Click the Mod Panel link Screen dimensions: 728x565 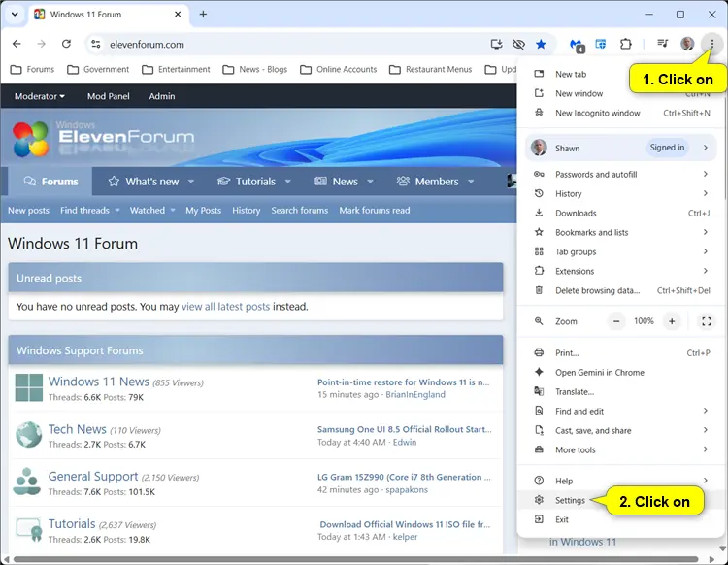tap(109, 96)
